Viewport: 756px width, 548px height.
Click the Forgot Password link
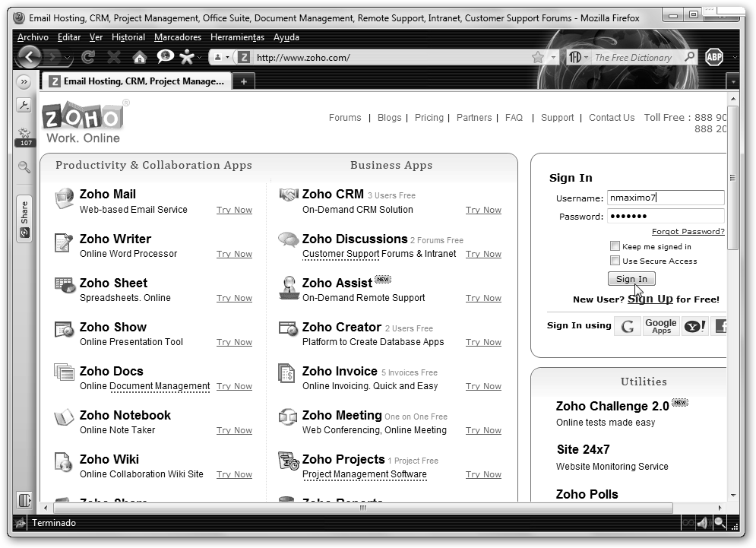coord(688,232)
